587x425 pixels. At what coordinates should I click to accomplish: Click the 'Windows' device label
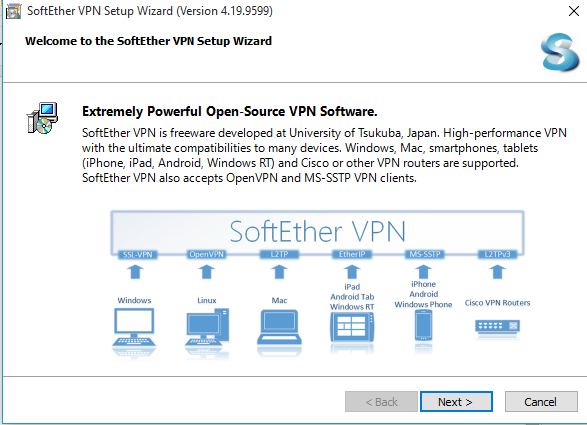(x=134, y=300)
